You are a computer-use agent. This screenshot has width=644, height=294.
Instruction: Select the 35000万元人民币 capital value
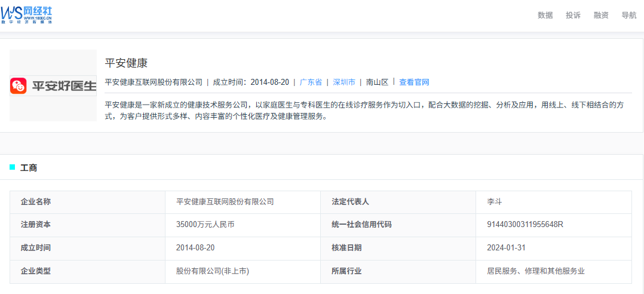tap(206, 225)
